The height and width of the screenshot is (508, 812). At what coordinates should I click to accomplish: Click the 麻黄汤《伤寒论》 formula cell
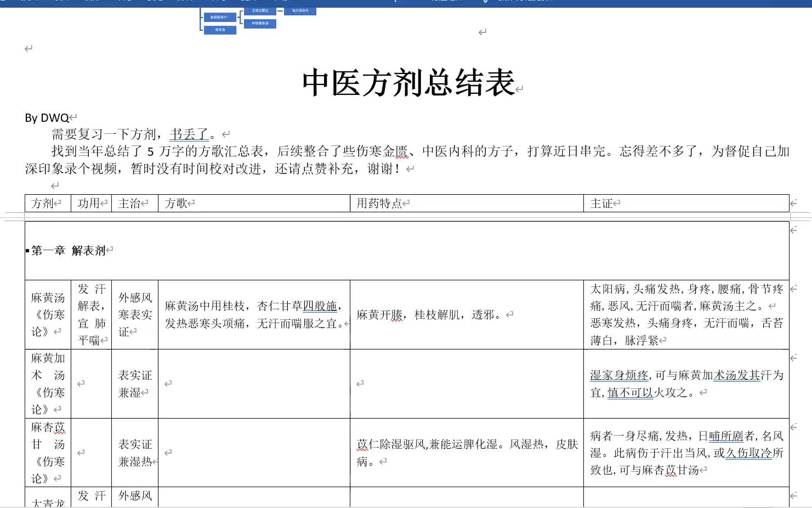pos(48,315)
